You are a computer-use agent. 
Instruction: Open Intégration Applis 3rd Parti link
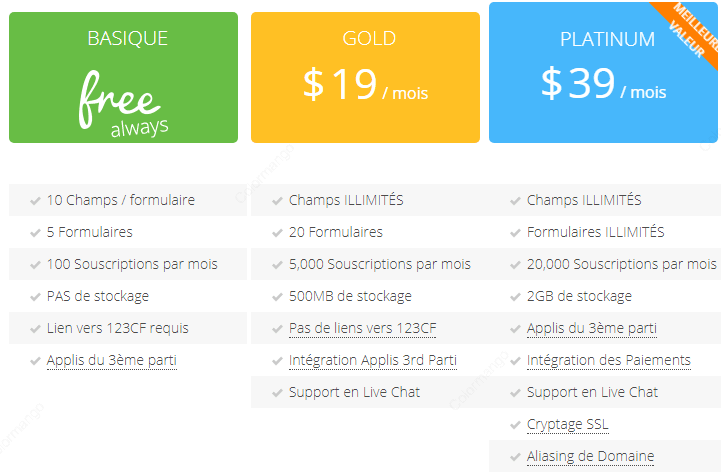tap(372, 360)
